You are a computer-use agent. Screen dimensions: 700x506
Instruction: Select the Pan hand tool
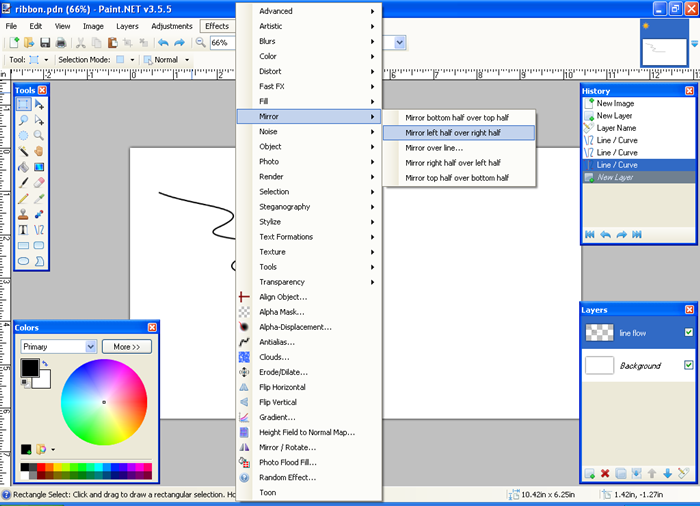[39, 151]
